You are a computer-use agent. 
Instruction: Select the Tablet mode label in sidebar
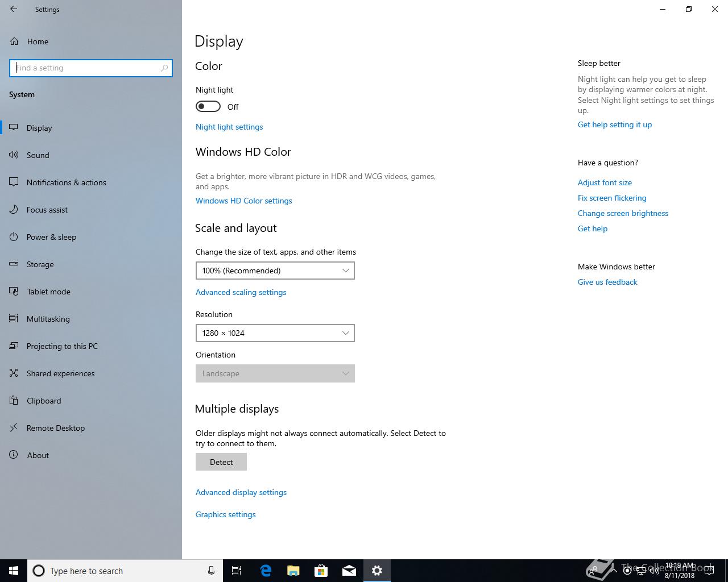(x=48, y=292)
